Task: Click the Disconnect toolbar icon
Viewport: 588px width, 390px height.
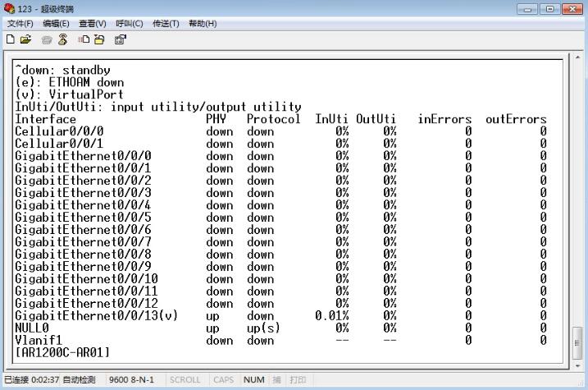Action: [x=62, y=39]
